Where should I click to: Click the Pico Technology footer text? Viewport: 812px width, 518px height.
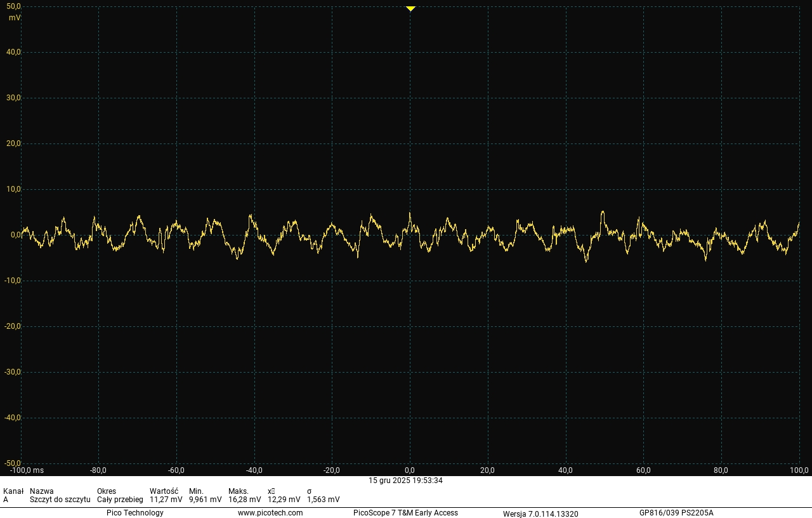pos(134,513)
